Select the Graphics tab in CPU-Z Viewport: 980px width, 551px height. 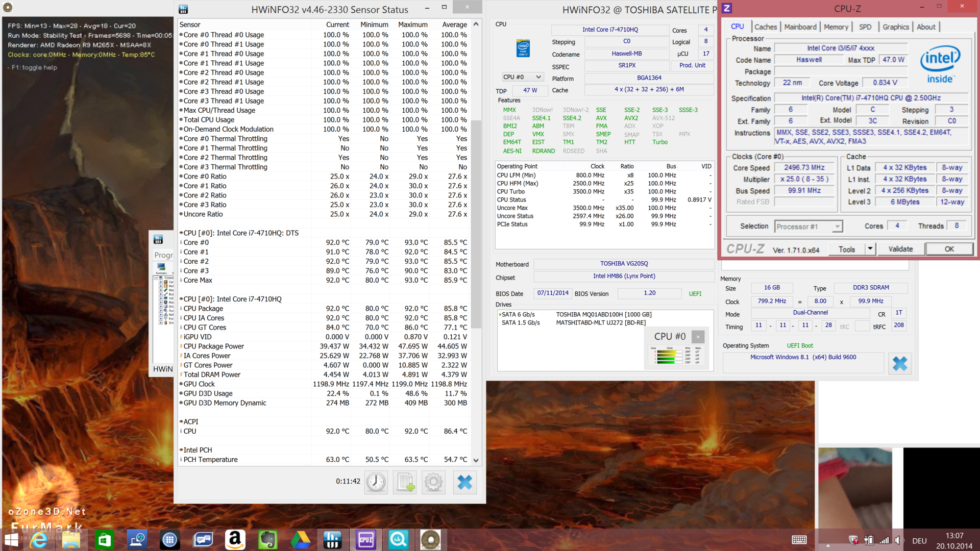click(x=895, y=27)
